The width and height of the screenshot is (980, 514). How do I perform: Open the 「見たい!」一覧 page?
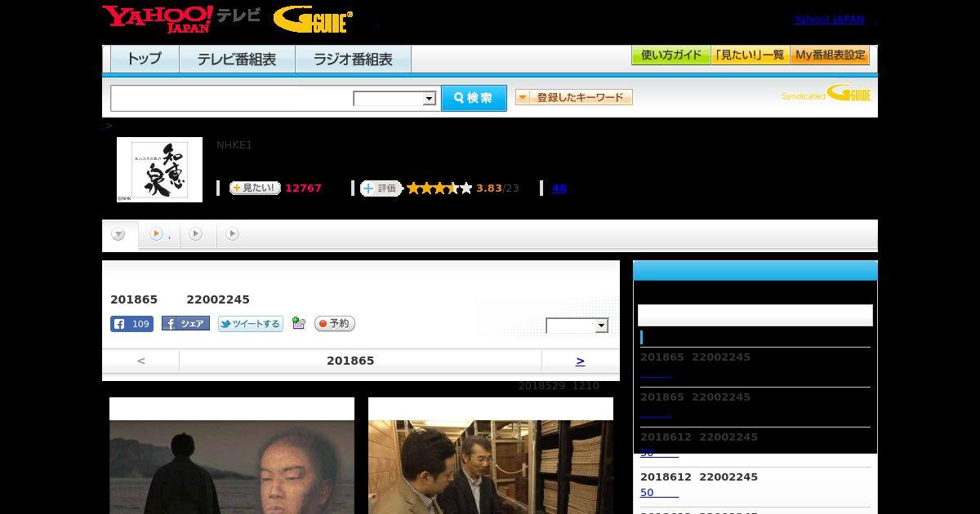pyautogui.click(x=750, y=55)
